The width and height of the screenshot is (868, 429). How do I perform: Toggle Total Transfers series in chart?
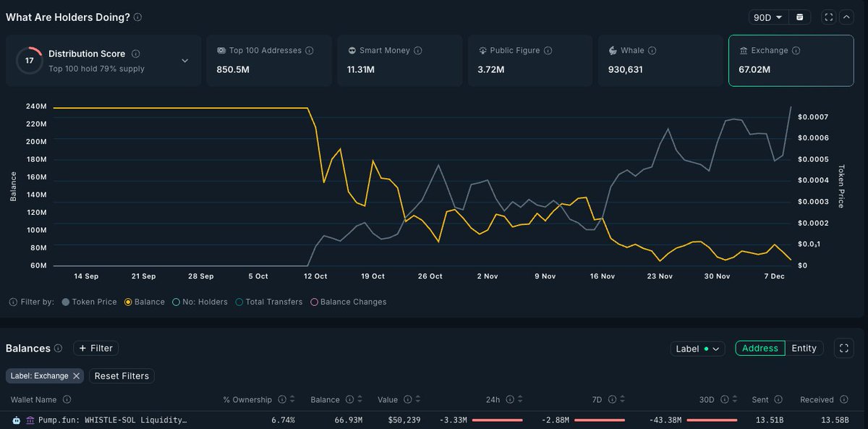269,302
